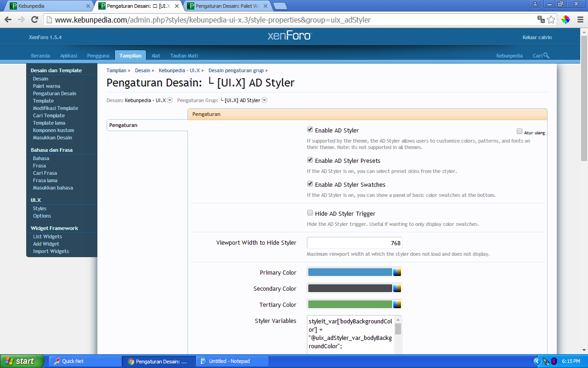
Task: Open the Tautan Mati admin tab
Action: pos(184,56)
